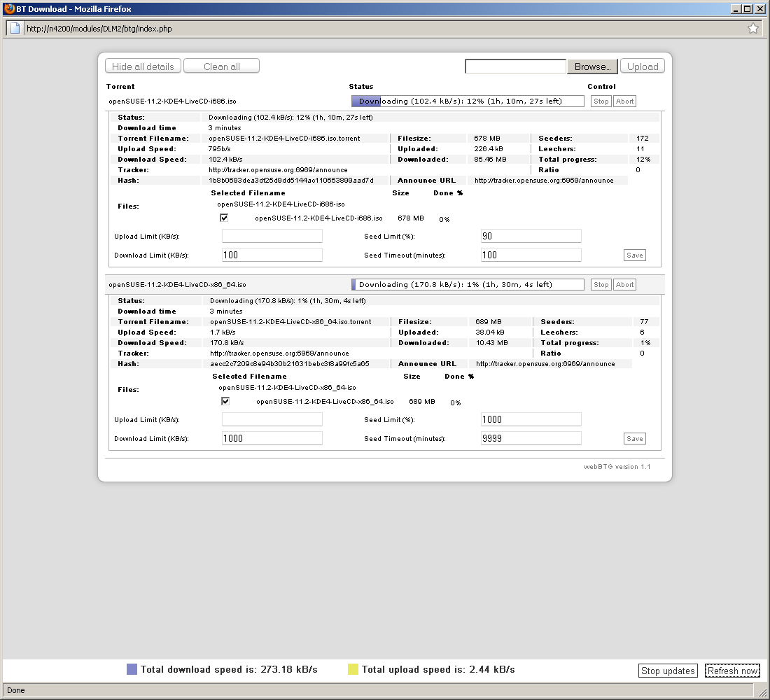Click x86_64 Announce URL value
This screenshot has width=770, height=700.
pos(545,364)
